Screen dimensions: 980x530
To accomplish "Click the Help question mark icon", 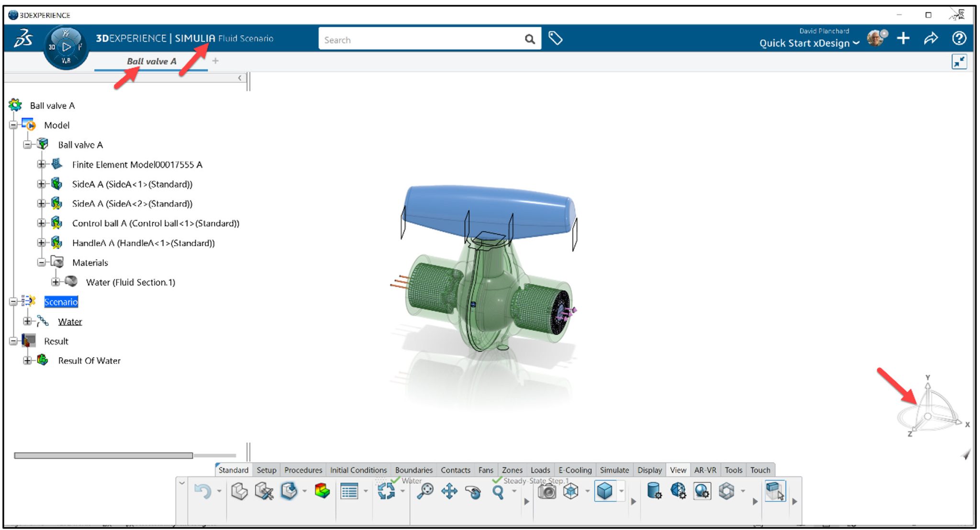I will [x=959, y=39].
